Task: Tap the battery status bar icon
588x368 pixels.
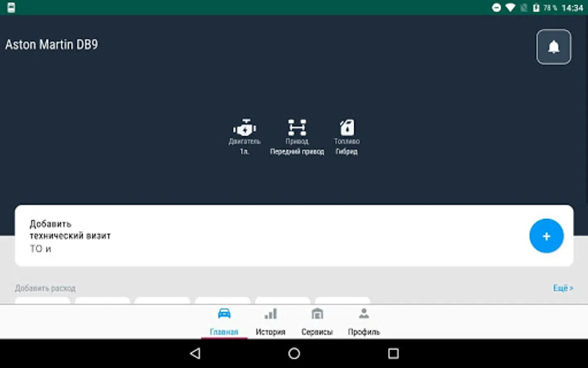Action: pos(536,8)
